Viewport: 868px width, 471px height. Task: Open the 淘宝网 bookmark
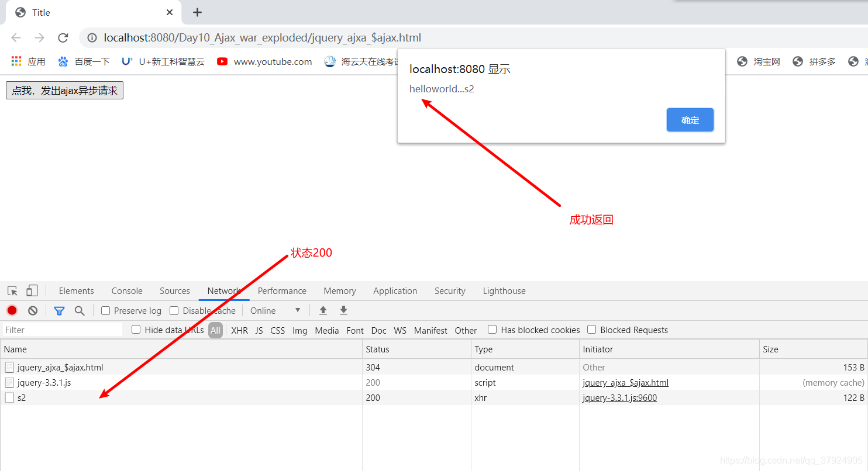[759, 61]
